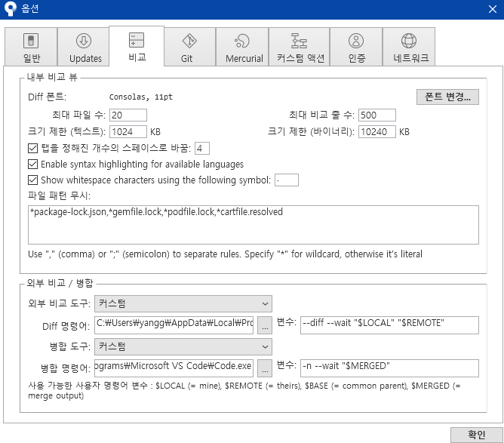Expand the 병합 도구 dropdown
504x443 pixels.
point(183,347)
